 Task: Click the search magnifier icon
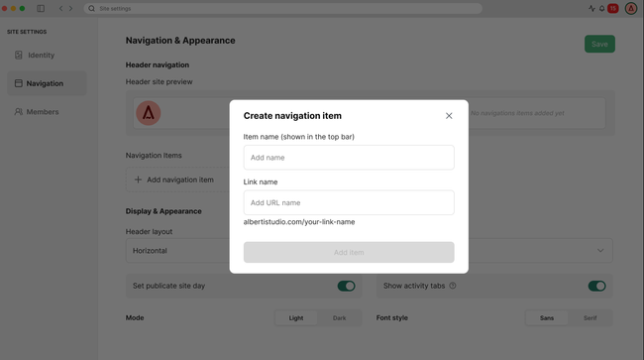click(91, 9)
